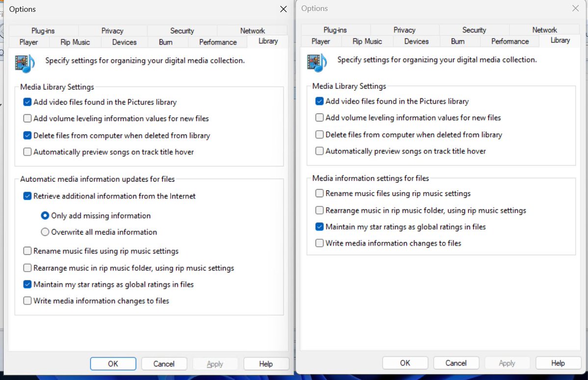
Task: Uncheck Delete files from computer in left window
Action: [x=27, y=135]
